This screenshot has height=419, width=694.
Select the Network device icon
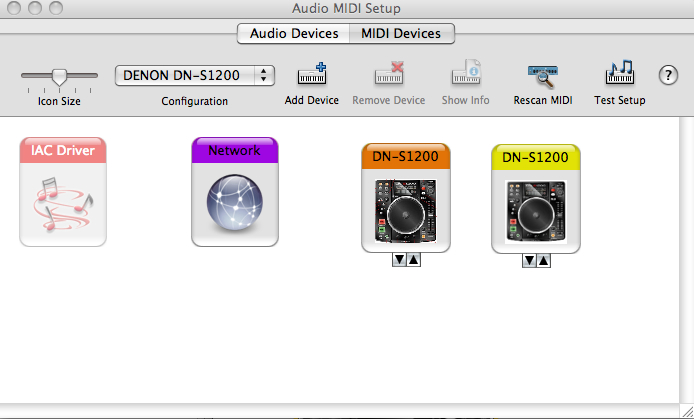coord(235,192)
